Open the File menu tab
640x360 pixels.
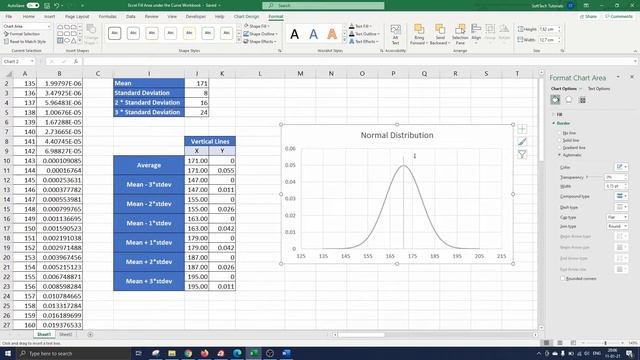click(9, 16)
